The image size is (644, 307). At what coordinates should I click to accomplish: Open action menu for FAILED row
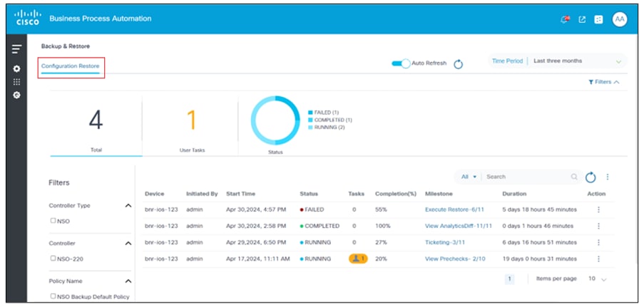(598, 209)
